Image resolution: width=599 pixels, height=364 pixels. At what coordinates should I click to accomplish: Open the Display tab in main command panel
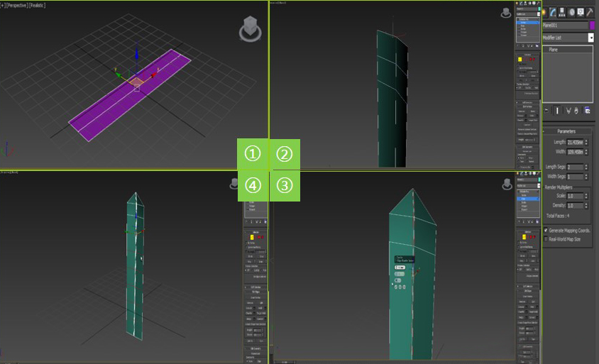point(581,12)
